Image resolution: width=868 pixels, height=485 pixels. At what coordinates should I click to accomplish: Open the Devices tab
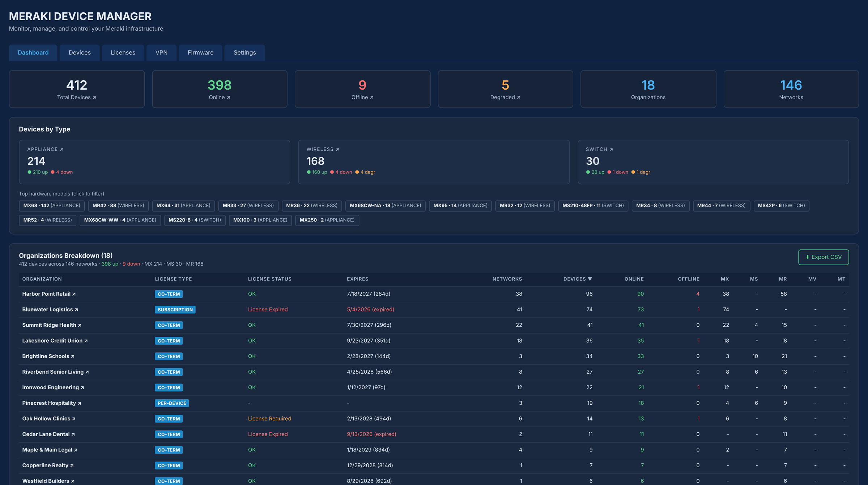[80, 53]
